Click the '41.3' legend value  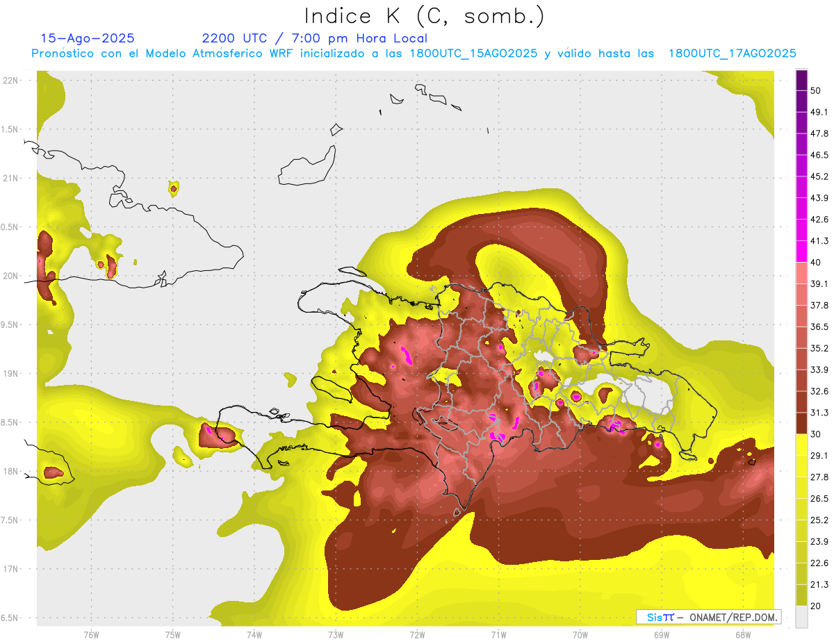[819, 241]
